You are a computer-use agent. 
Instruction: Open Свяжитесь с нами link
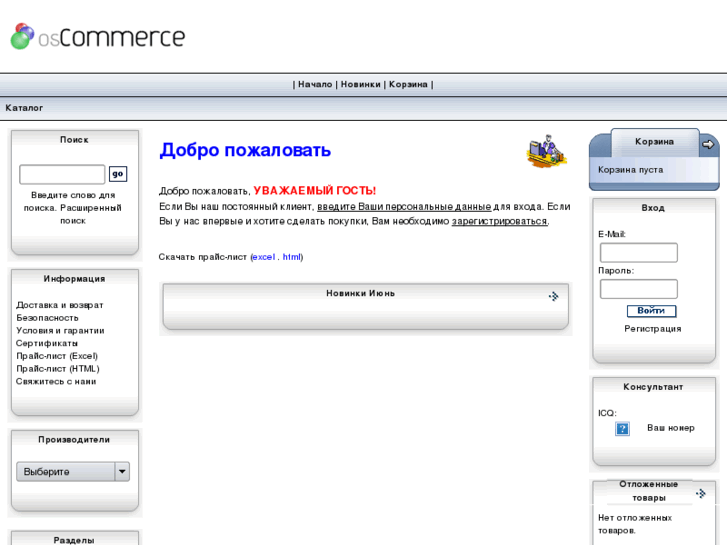point(56,381)
